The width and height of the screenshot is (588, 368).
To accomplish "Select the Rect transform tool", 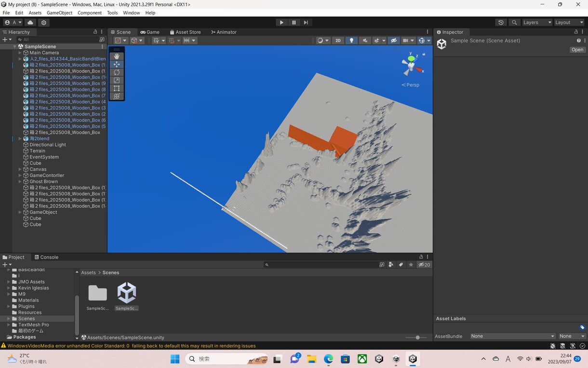I will tap(117, 88).
